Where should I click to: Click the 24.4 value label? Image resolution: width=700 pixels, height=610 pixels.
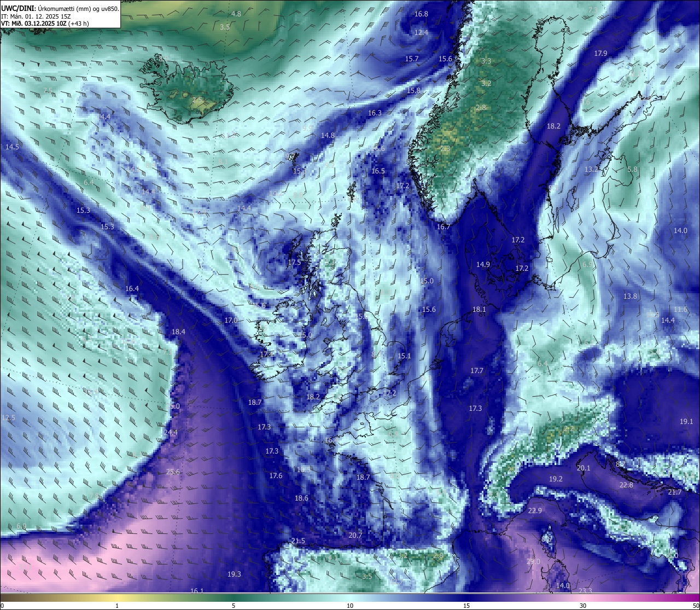pos(171,433)
